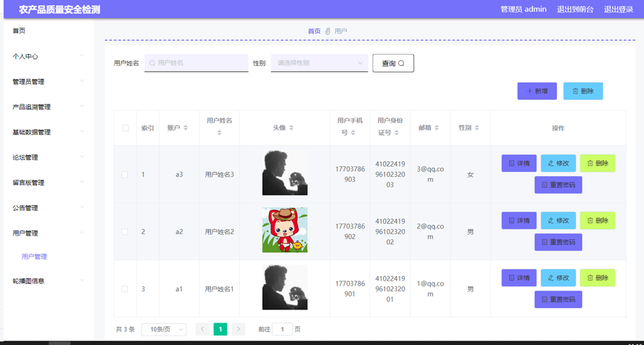Click 删除 for user a3
This screenshot has width=644, height=345.
pos(598,163)
